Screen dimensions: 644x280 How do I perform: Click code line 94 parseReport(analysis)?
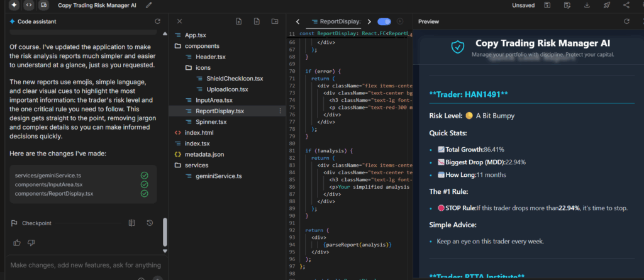click(357, 245)
